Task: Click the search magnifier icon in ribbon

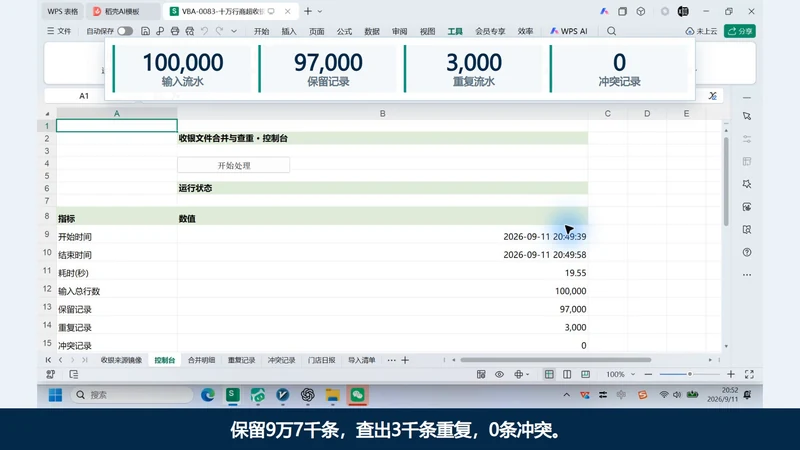Action: [611, 31]
